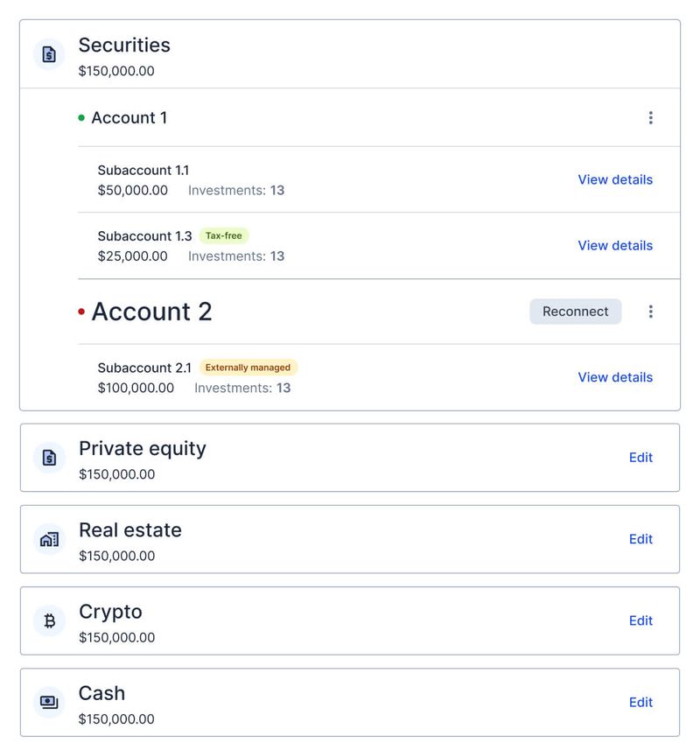Open Account 2 three-dot options menu
This screenshot has height=750, width=700.
[x=650, y=312]
